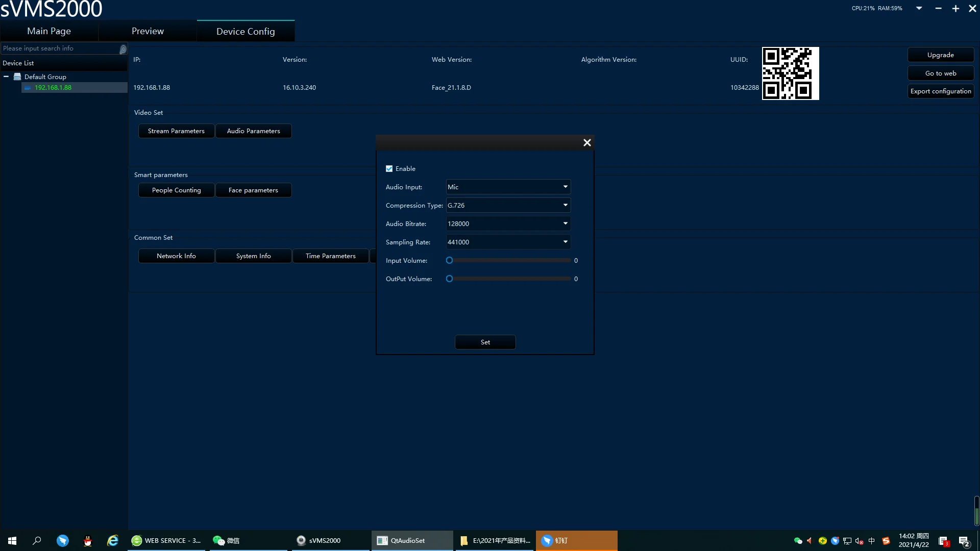
Task: Open the Sampling Rate dropdown
Action: 508,242
